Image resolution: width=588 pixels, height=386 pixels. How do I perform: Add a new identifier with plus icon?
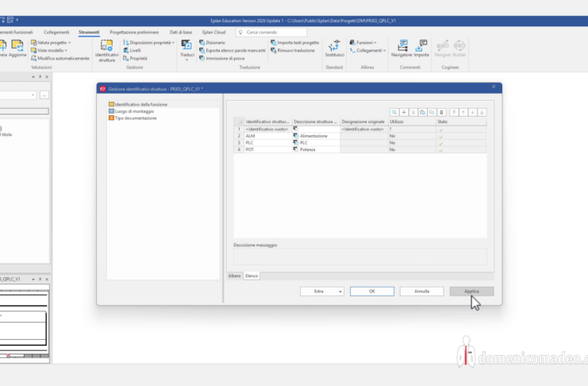tap(404, 113)
